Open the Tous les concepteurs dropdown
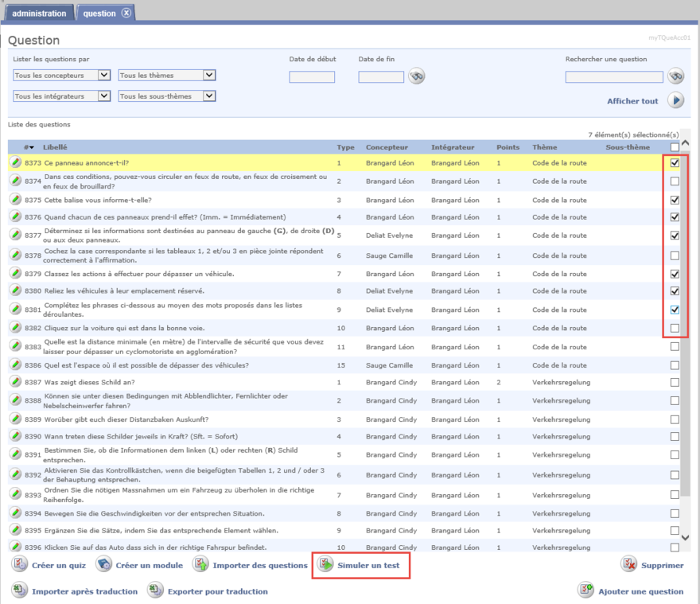The width and height of the screenshot is (700, 604). coord(61,75)
